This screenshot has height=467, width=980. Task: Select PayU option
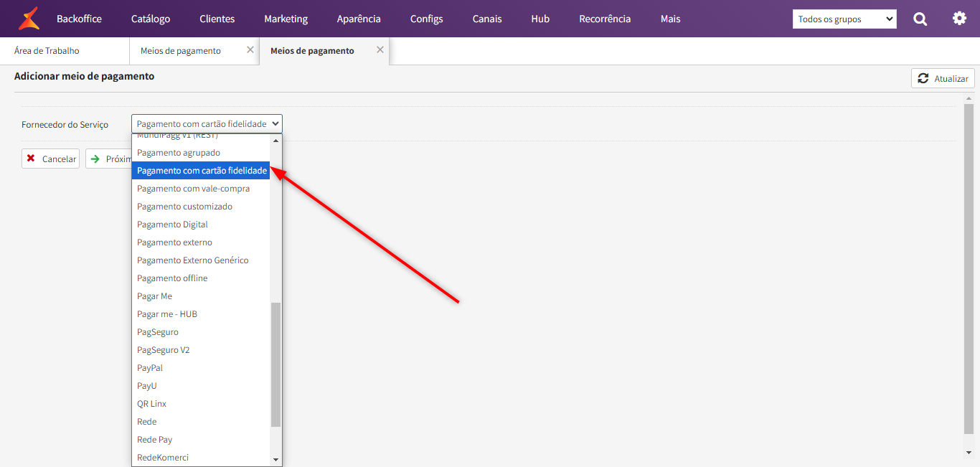pyautogui.click(x=201, y=386)
